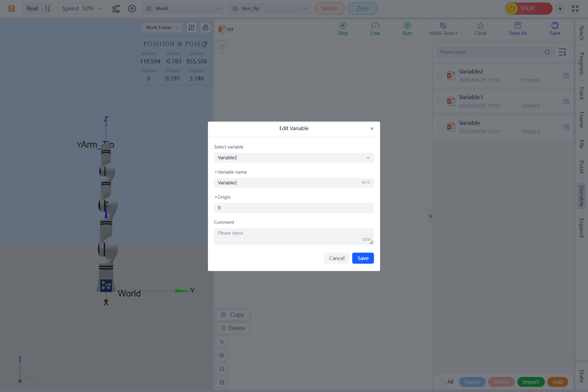Click the Origin input field
The height and width of the screenshot is (392, 588).
click(x=293, y=208)
